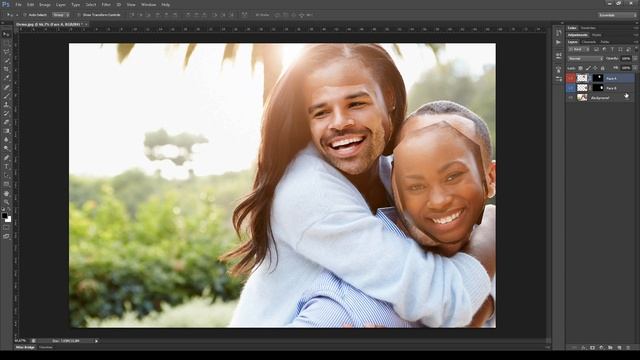Screen dimensions: 640x360
Task: Toggle Lock transparent pixels
Action: [x=580, y=68]
